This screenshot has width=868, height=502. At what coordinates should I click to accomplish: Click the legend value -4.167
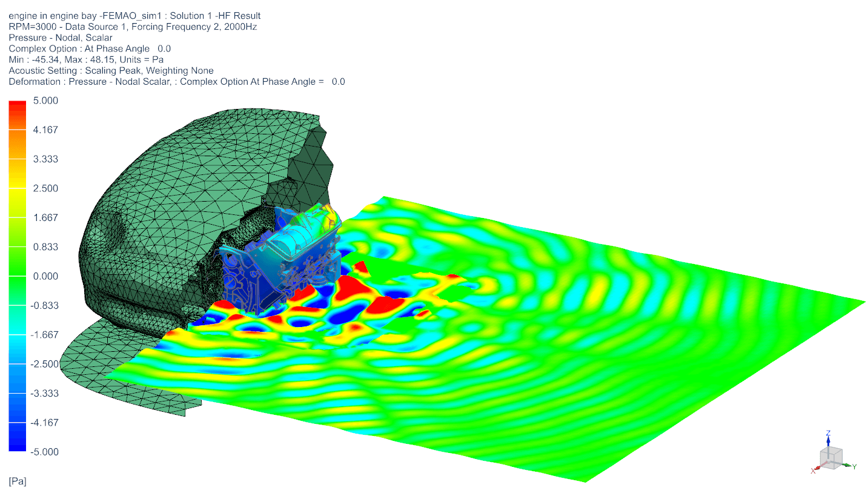point(45,422)
